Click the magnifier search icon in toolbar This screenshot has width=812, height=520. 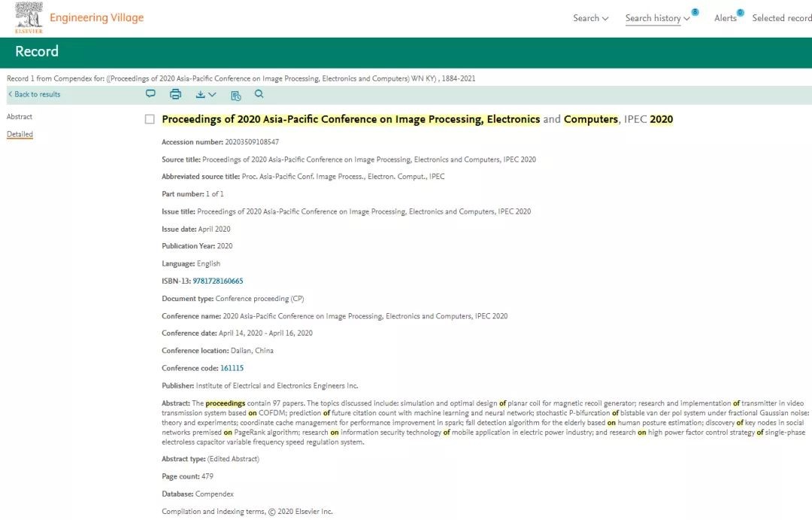[x=259, y=94]
